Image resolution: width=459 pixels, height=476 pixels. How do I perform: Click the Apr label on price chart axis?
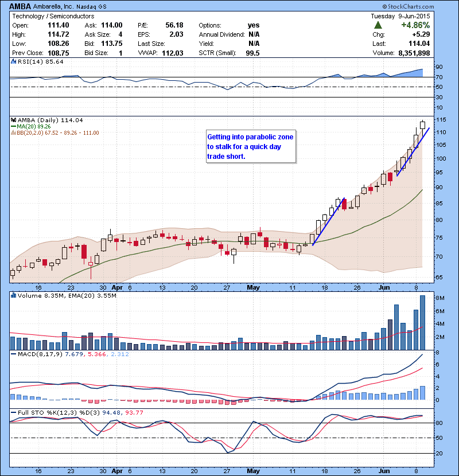[x=117, y=287]
